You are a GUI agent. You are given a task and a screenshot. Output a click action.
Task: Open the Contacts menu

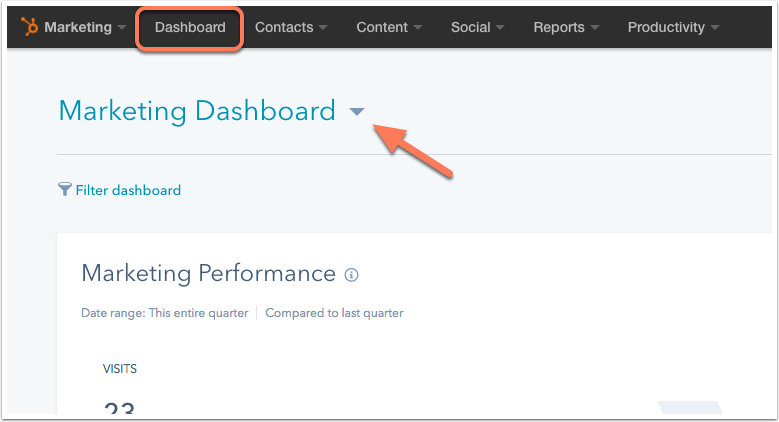(284, 28)
